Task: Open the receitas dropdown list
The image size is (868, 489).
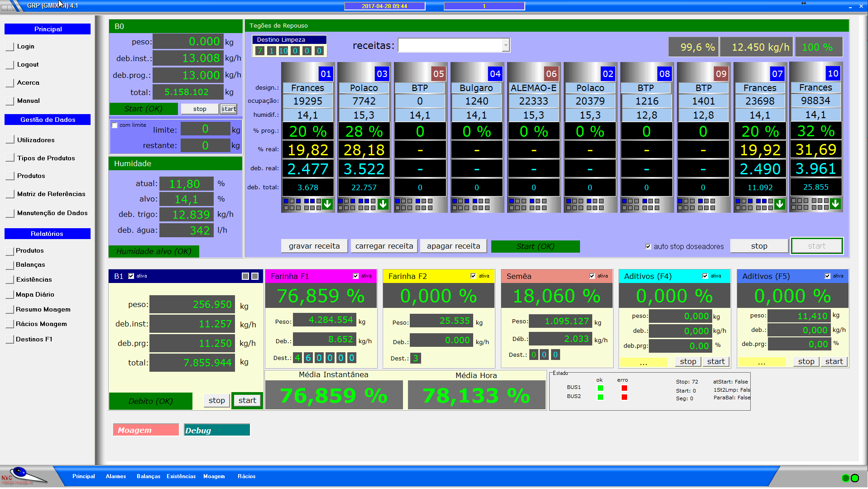Action: tap(506, 45)
